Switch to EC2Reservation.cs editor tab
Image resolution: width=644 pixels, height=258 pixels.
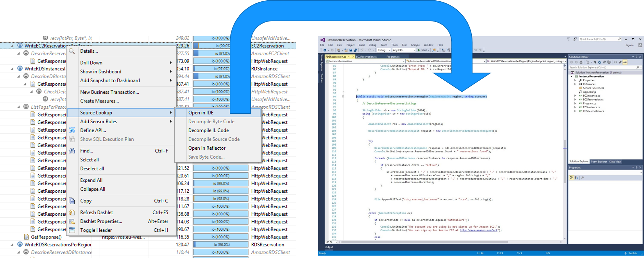(x=366, y=57)
